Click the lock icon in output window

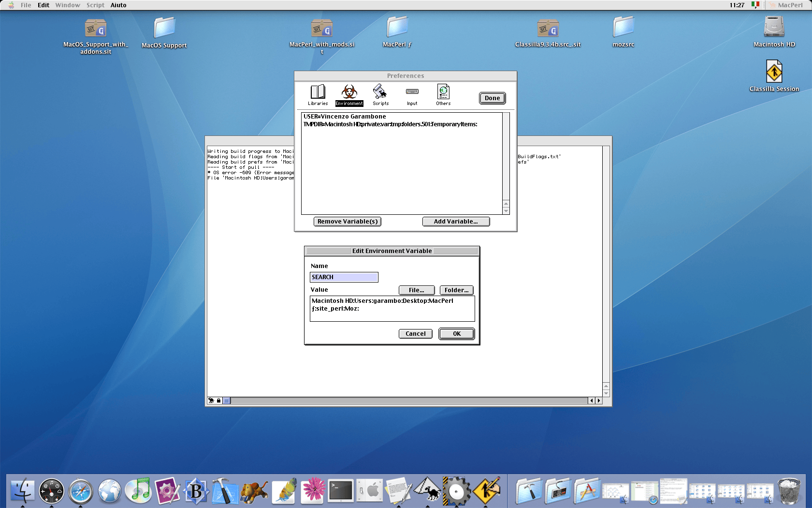(218, 401)
